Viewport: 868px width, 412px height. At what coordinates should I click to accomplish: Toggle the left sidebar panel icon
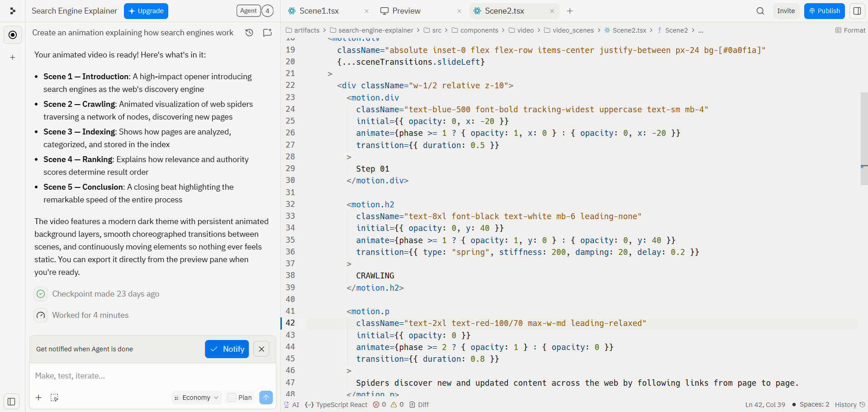(12, 401)
